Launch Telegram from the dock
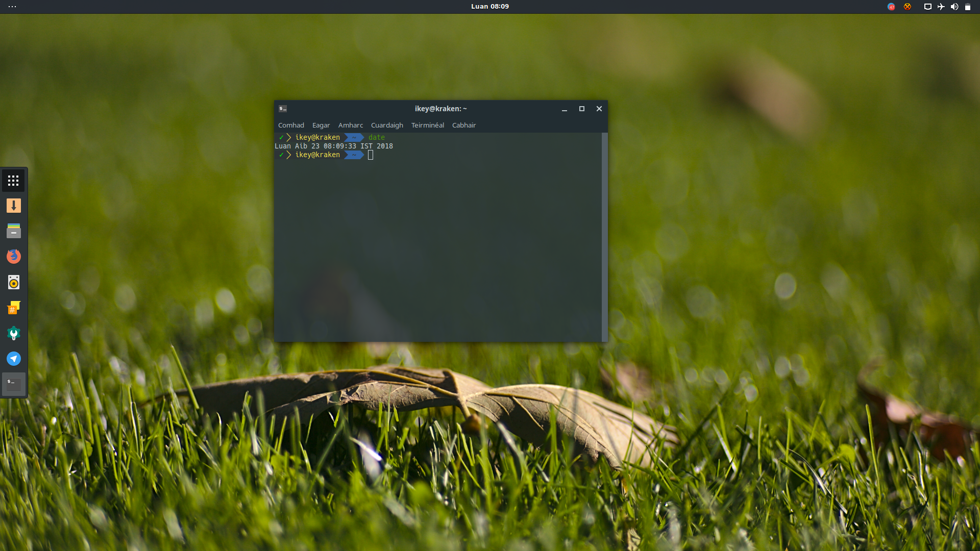 tap(14, 359)
